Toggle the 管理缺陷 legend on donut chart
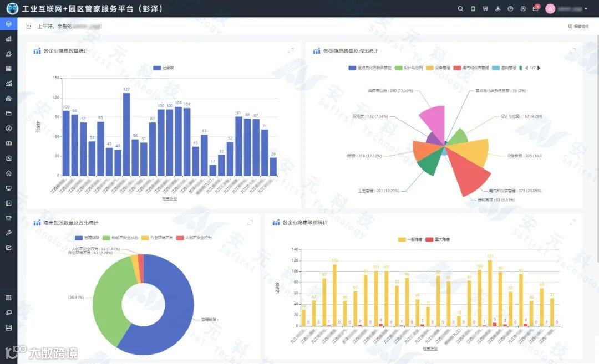Image resolution: width=599 pixels, height=364 pixels. (x=87, y=238)
